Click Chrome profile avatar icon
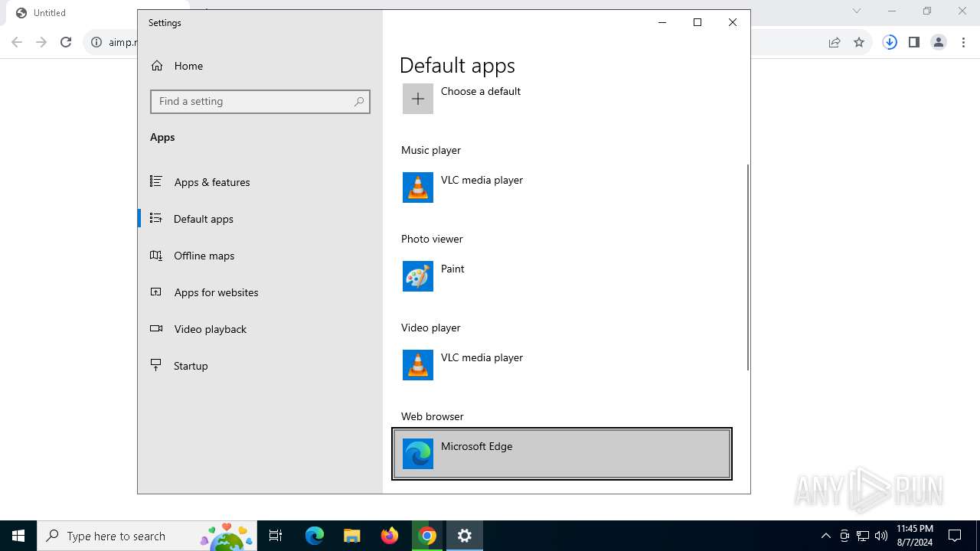The image size is (980, 551). pos(939,42)
